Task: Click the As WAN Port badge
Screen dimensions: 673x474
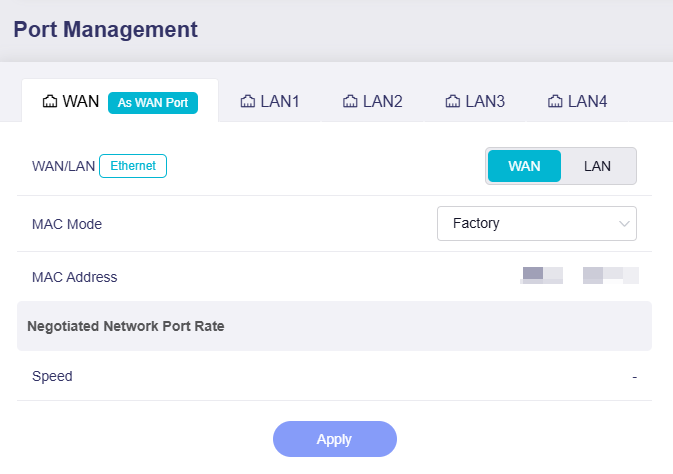Action: tap(153, 103)
